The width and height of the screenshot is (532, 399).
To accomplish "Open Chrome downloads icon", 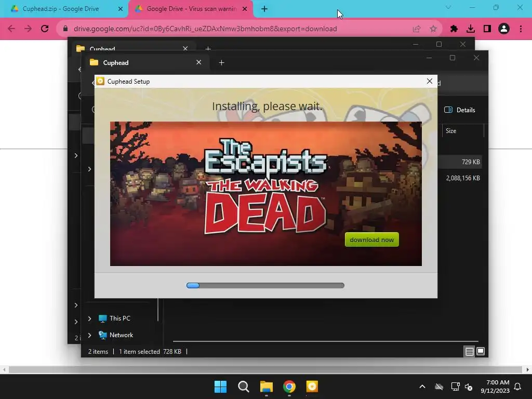I will click(471, 29).
